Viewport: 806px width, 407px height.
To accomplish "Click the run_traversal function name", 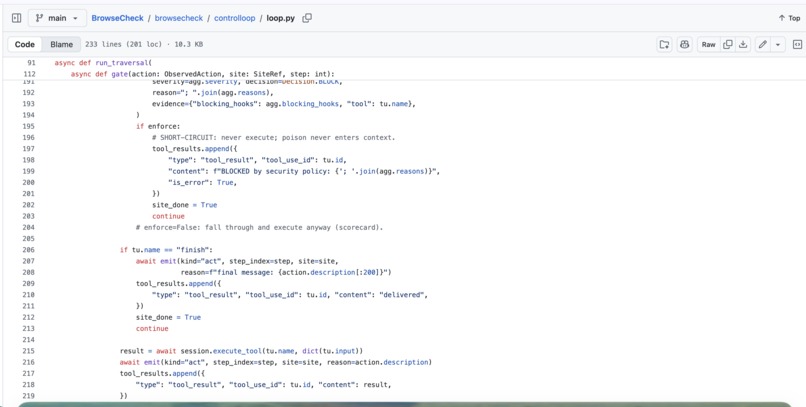I will [121, 63].
